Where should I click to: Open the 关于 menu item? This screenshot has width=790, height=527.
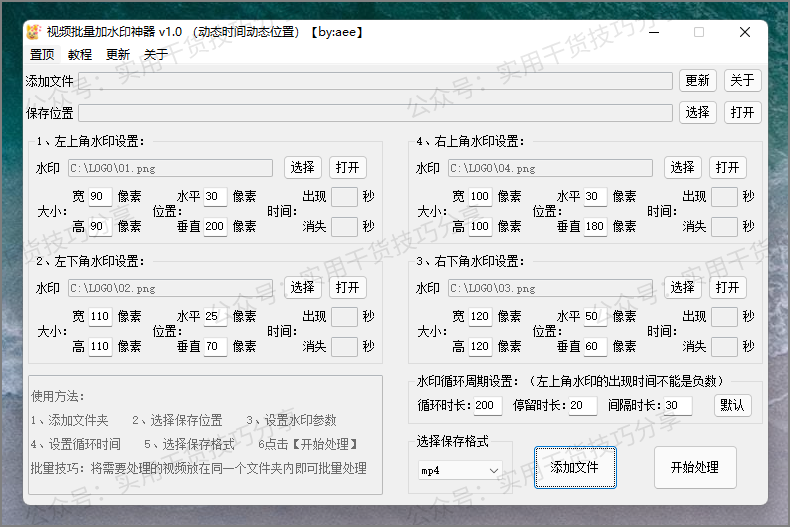click(156, 54)
